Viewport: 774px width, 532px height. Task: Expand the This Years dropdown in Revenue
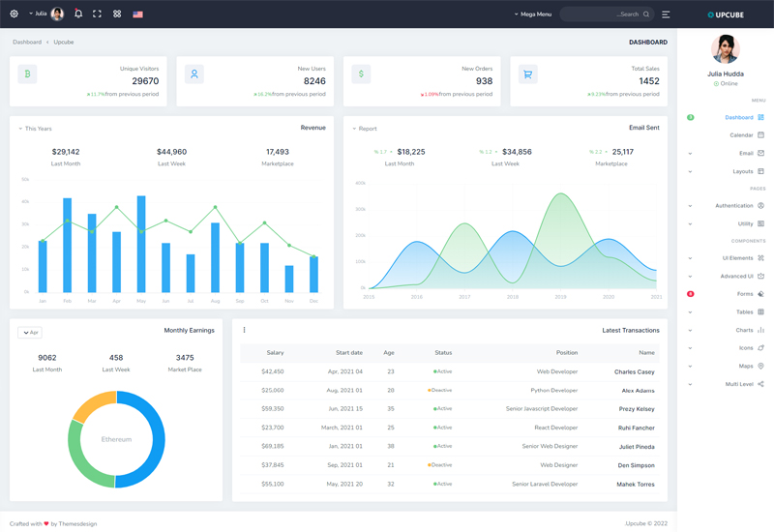tap(36, 129)
